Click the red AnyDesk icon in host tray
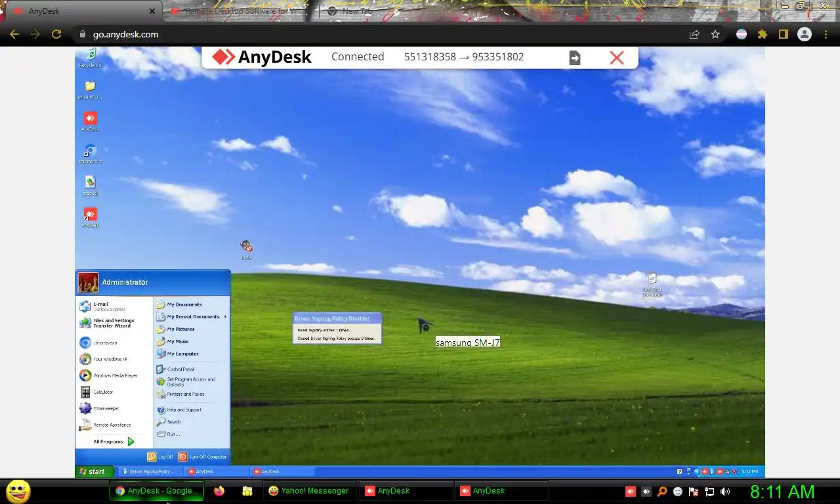The height and width of the screenshot is (504, 840). (x=630, y=491)
